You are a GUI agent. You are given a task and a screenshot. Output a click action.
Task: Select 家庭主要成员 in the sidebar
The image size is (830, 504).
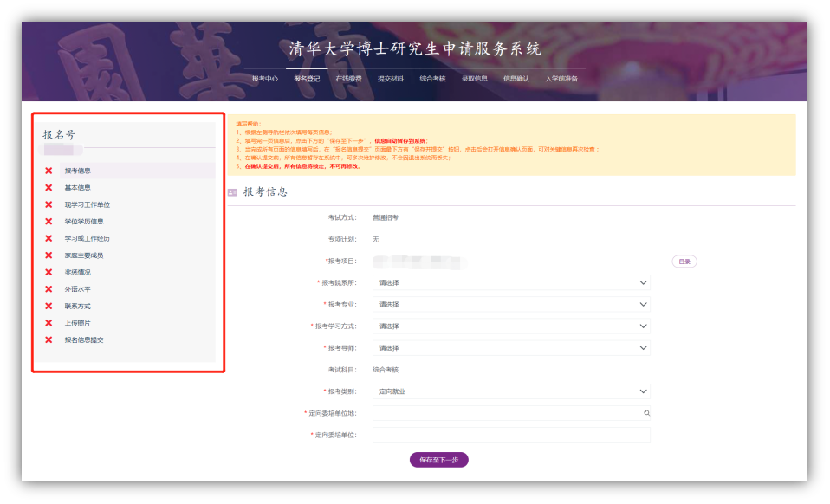84,255
